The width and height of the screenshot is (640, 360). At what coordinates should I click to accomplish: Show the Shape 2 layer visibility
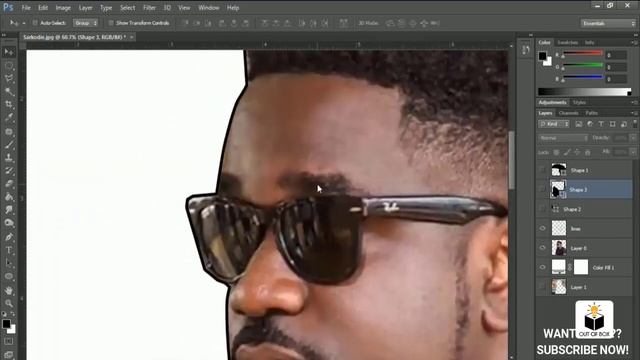(542, 209)
